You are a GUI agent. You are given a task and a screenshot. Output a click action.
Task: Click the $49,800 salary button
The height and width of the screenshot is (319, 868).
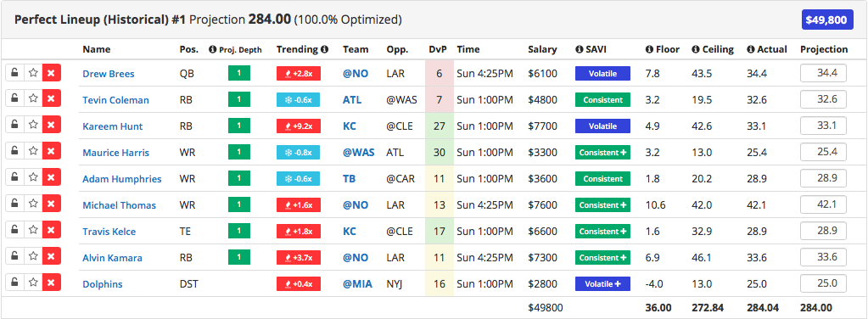826,20
